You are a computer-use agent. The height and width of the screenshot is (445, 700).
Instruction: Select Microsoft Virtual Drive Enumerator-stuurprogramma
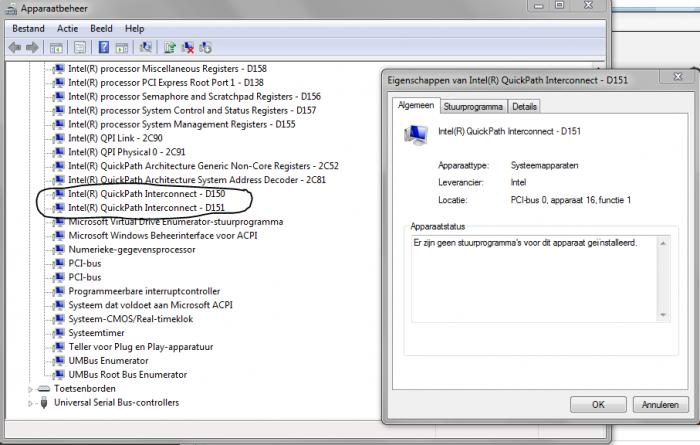point(175,222)
